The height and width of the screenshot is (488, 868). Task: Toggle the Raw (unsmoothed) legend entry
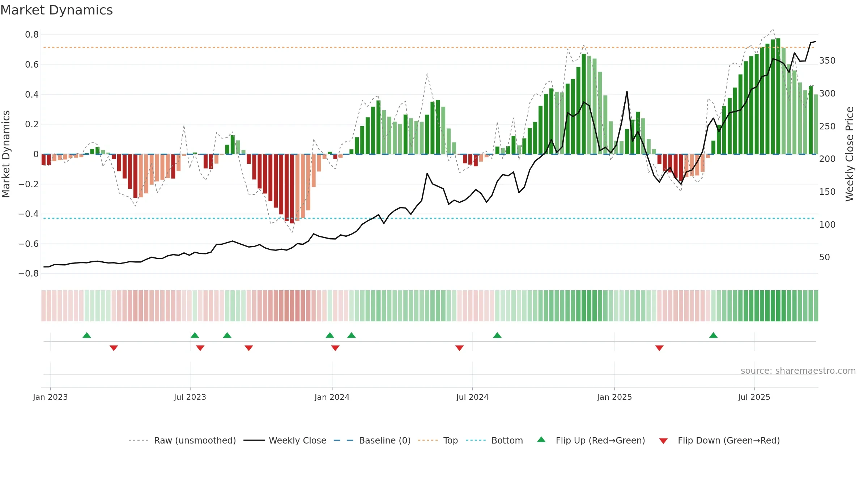182,440
